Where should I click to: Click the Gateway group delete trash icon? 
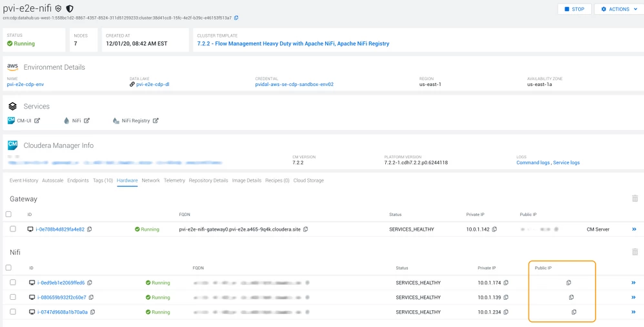[x=635, y=198]
